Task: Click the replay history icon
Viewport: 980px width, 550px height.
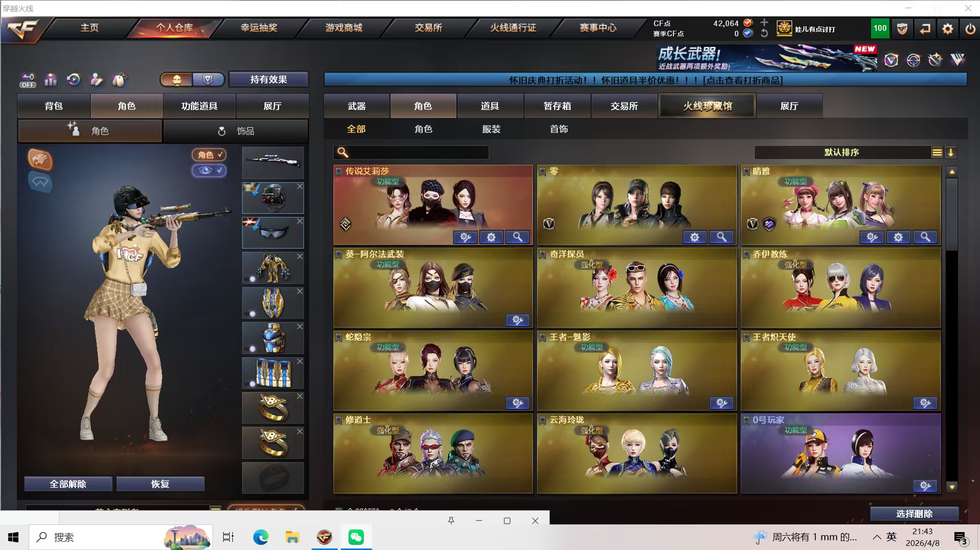Action: pyautogui.click(x=74, y=80)
